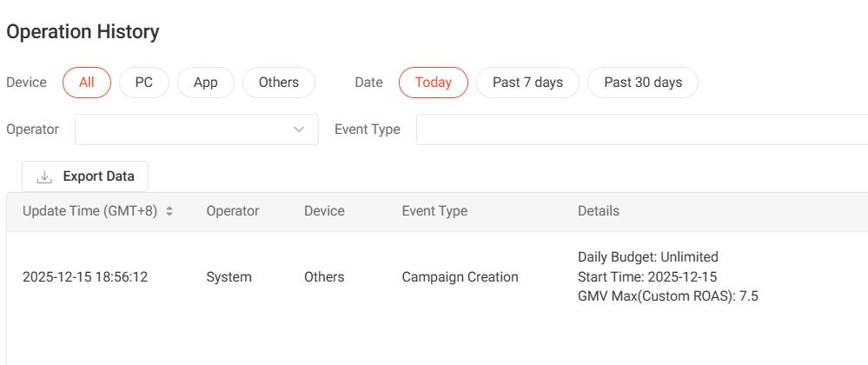This screenshot has height=365, width=868.
Task: Show operations from Today
Action: (434, 83)
